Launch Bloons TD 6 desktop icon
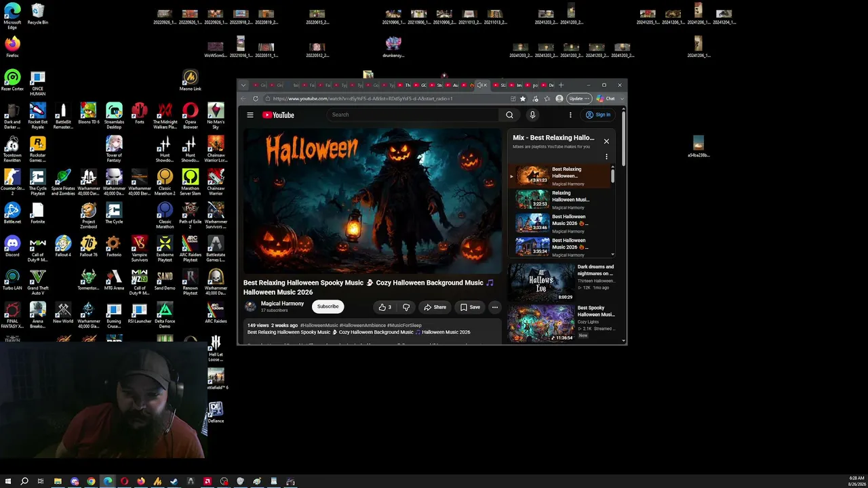The image size is (868, 488). pos(88,114)
